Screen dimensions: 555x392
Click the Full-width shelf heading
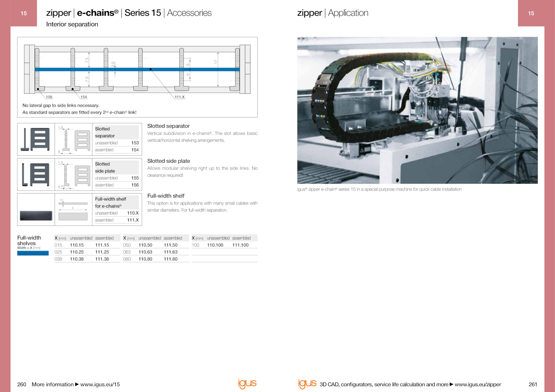166,196
